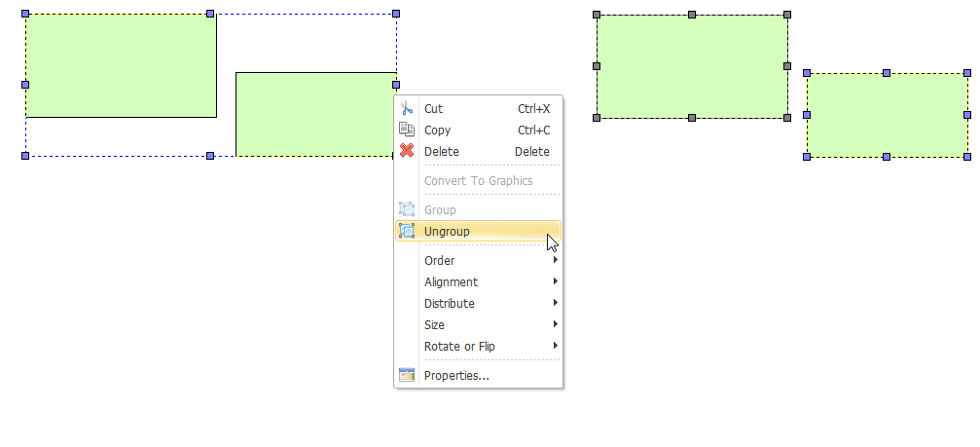980x447 pixels.
Task: Select Ungroup from the context menu
Action: point(479,232)
